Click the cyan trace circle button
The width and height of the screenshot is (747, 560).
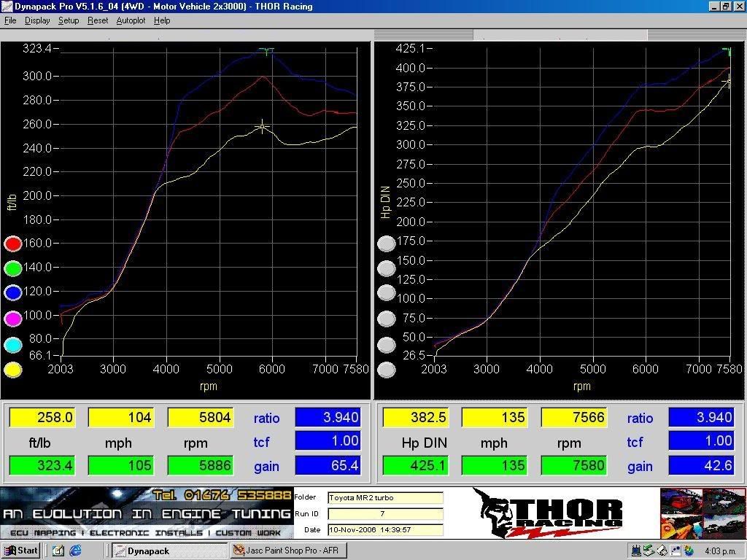click(x=12, y=344)
